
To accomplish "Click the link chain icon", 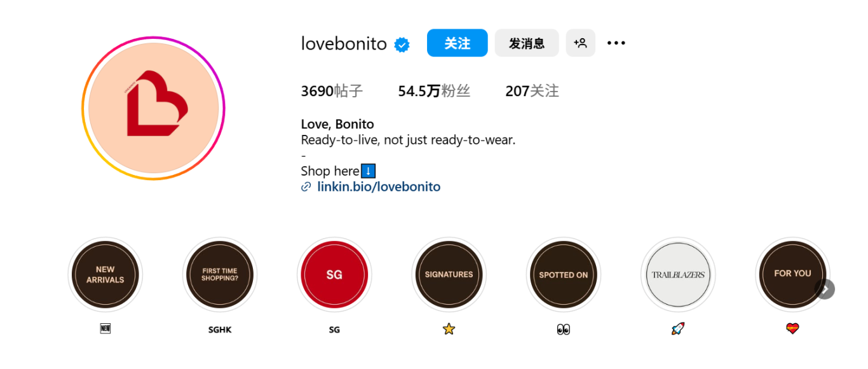I will (306, 187).
